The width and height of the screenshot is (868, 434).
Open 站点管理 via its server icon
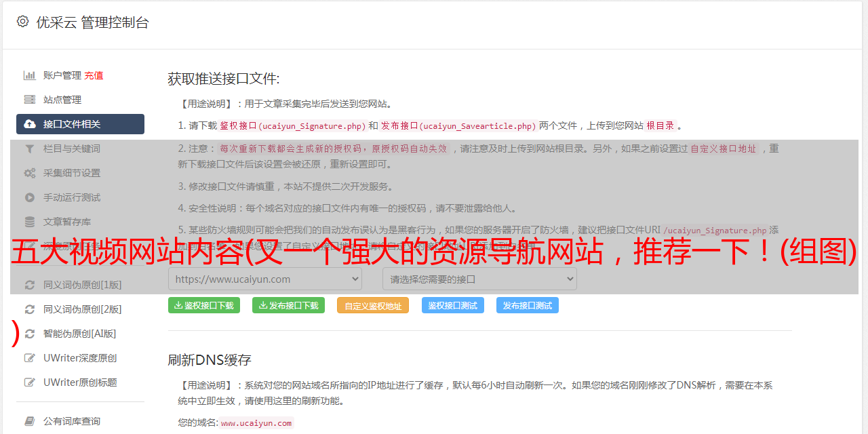[x=30, y=100]
